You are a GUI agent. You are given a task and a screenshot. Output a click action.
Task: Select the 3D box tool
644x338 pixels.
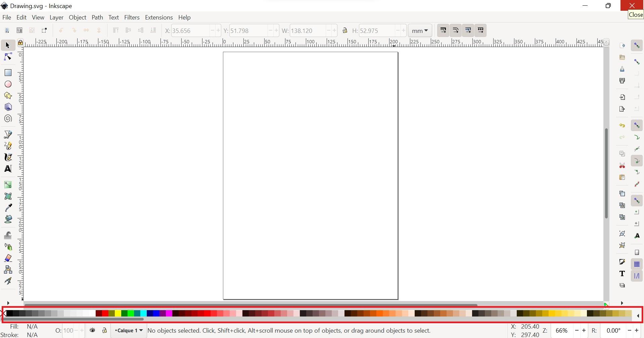[x=8, y=107]
